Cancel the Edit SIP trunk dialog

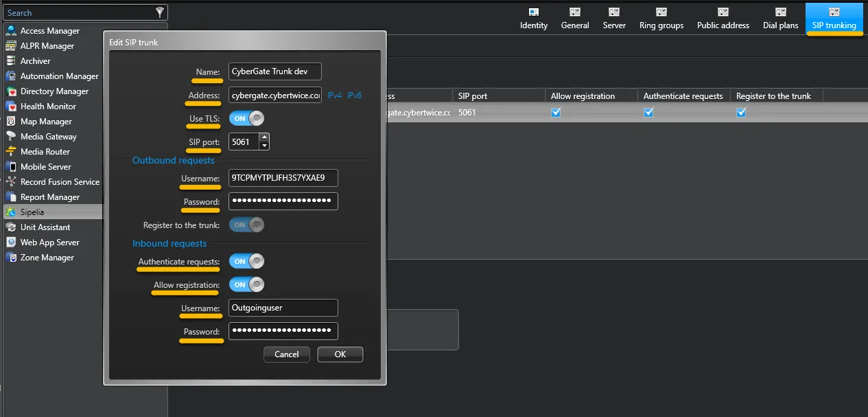287,354
